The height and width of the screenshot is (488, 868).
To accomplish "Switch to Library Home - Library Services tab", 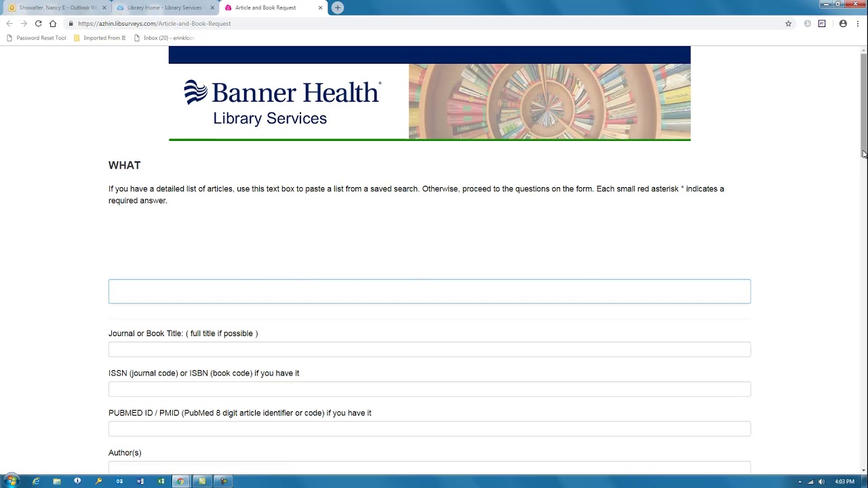I will (x=165, y=7).
